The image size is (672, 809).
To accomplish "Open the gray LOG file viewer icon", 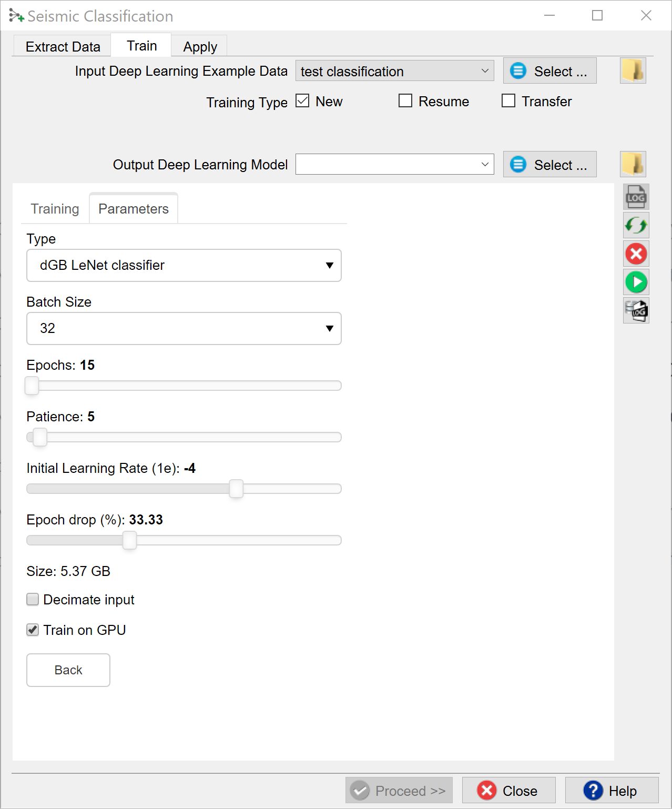I will click(636, 197).
